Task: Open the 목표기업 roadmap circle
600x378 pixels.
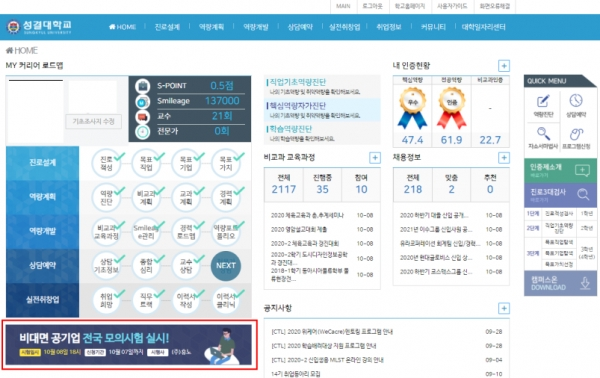Action: (186, 163)
